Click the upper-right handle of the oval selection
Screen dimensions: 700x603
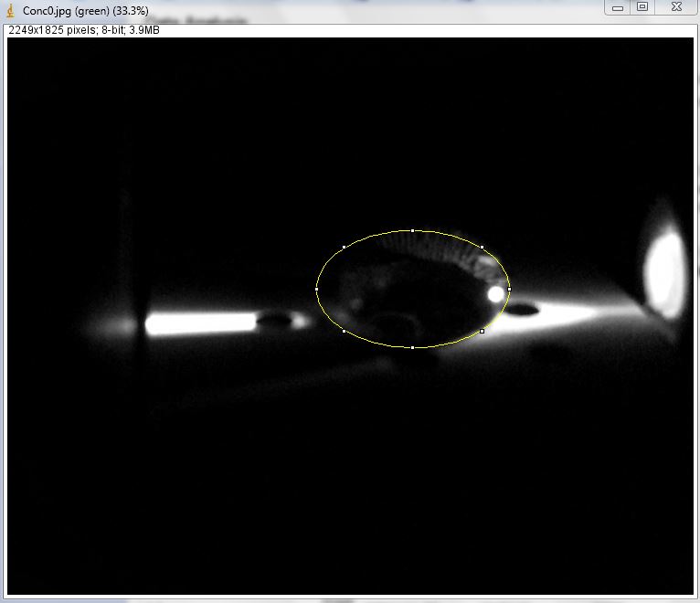click(x=482, y=247)
